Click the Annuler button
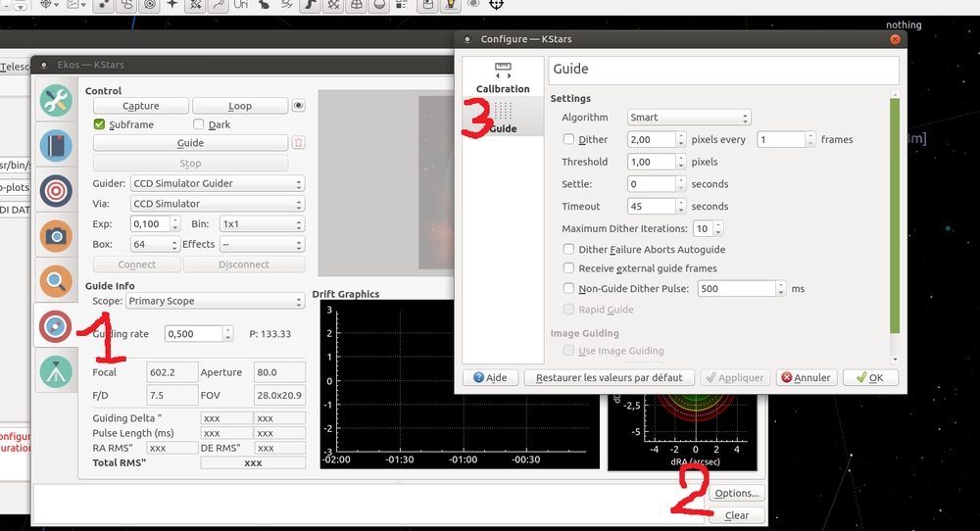 [x=807, y=377]
